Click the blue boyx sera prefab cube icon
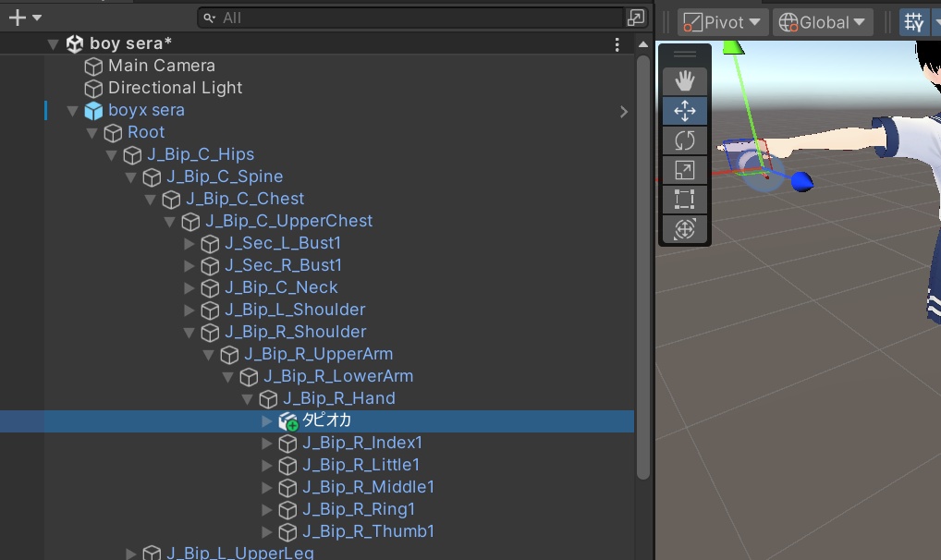 [x=93, y=111]
